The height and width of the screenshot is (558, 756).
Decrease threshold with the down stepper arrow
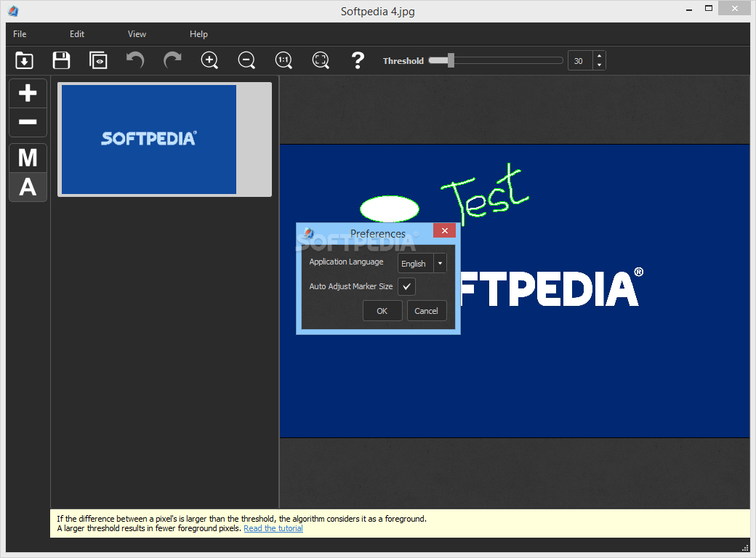[599, 65]
